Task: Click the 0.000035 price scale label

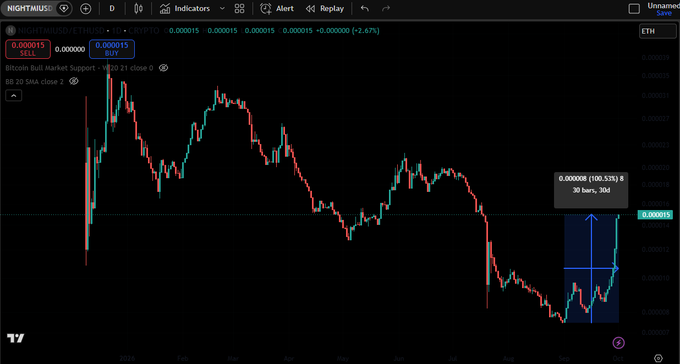Action: [x=654, y=75]
